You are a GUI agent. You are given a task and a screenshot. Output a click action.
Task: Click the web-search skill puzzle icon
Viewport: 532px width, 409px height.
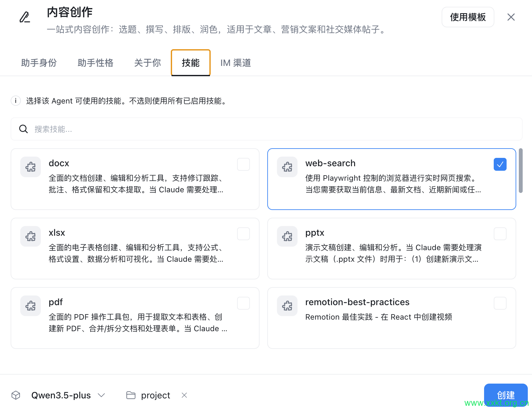(287, 167)
